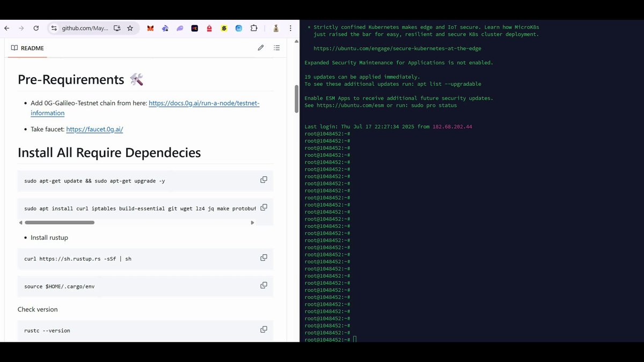The width and height of the screenshot is (644, 362).
Task: Click the terminal cursor at the last prompt
Action: pos(355,339)
